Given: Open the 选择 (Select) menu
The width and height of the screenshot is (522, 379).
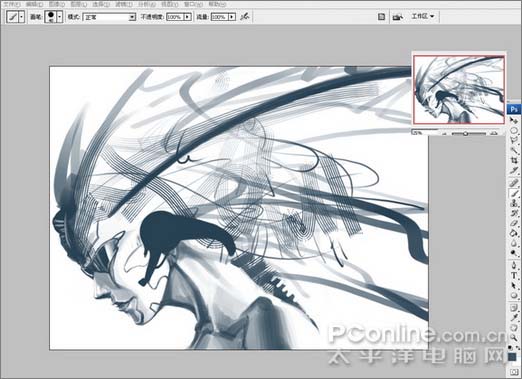Looking at the screenshot, I should click(101, 4).
